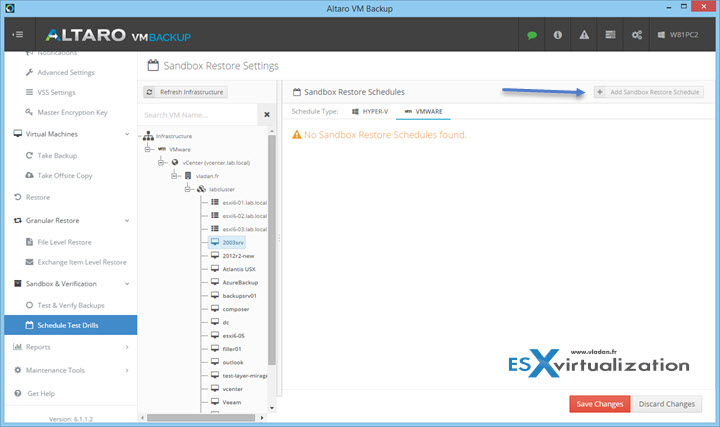This screenshot has width=720, height=427.
Task: Collapse the Sandbox & Verification chevron
Action: point(127,284)
